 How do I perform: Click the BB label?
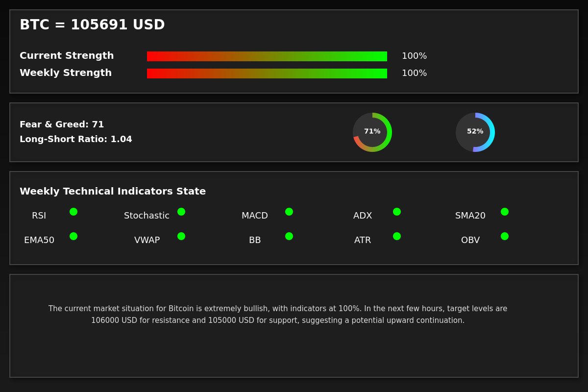click(255, 240)
